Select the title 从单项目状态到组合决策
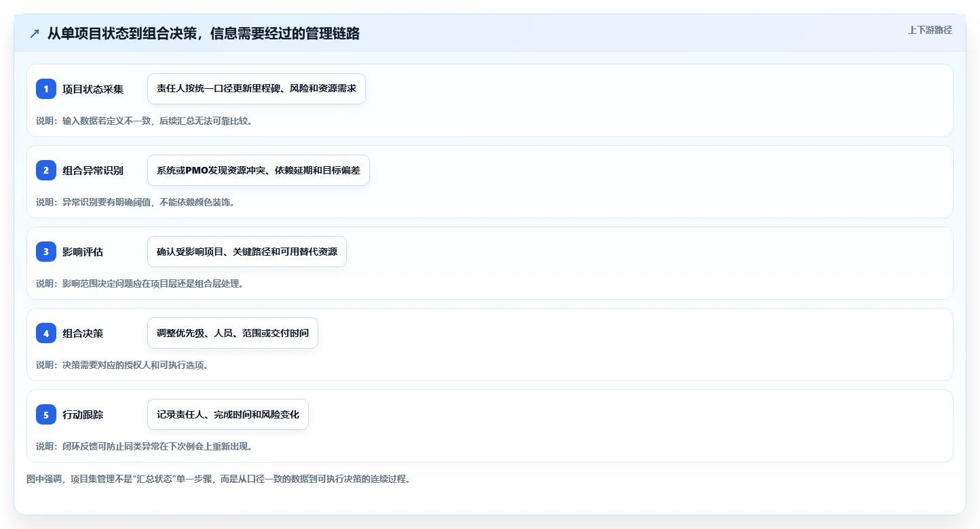The width and height of the screenshot is (980, 529). [204, 33]
